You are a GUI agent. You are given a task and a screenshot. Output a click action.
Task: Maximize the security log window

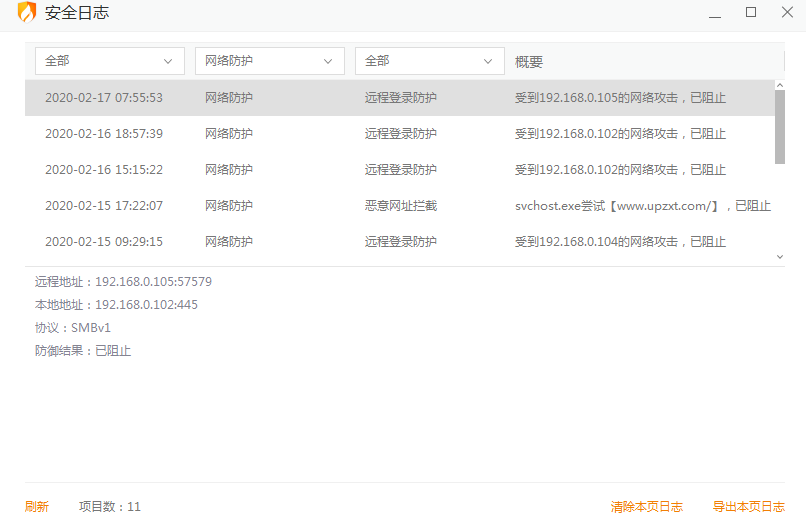pyautogui.click(x=751, y=13)
